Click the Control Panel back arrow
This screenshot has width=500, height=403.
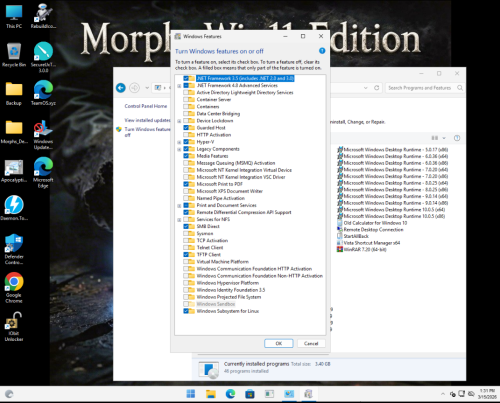coord(121,88)
